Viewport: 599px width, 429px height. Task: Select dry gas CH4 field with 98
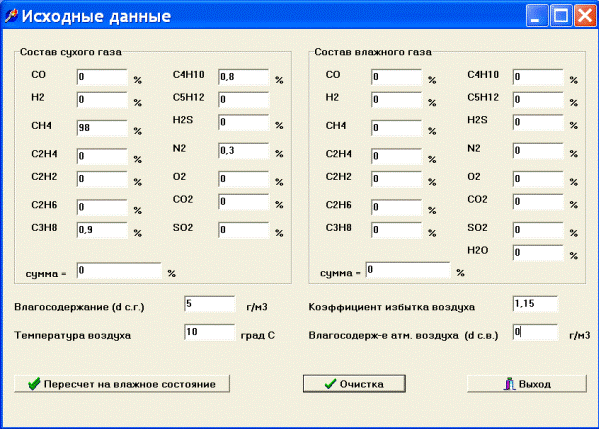tap(102, 128)
